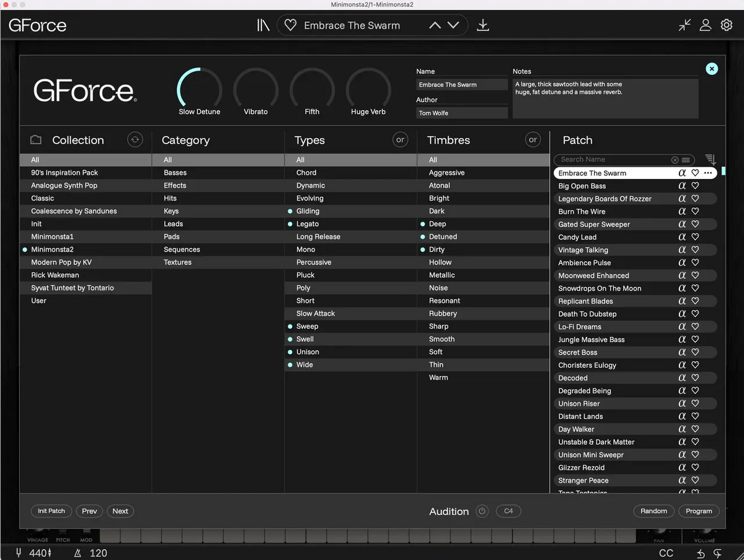Click the Prev button
This screenshot has height=560, width=744.
tap(89, 511)
